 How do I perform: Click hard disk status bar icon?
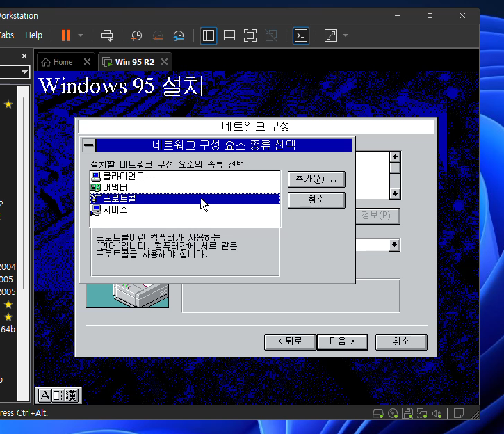(377, 413)
